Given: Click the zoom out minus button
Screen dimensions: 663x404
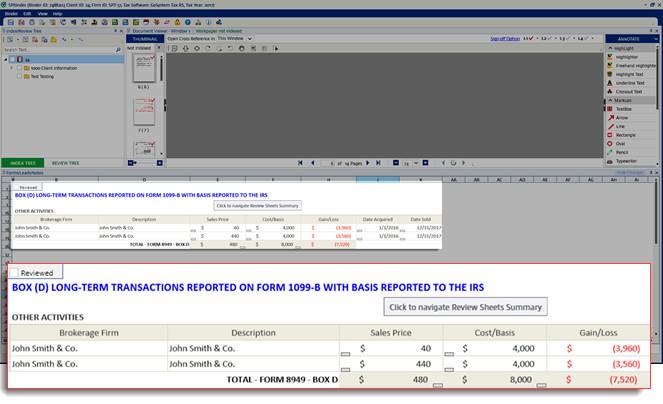Looking at the screenshot, I should [x=396, y=163].
